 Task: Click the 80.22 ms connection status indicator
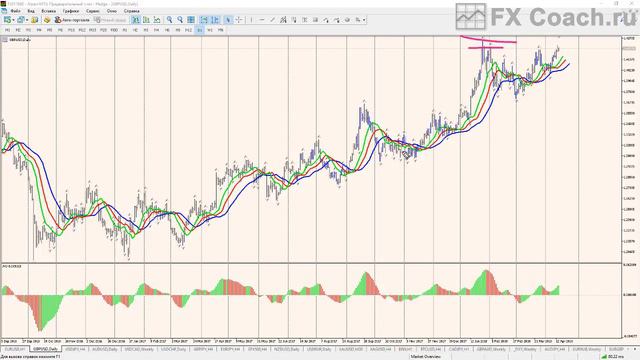coord(613,357)
